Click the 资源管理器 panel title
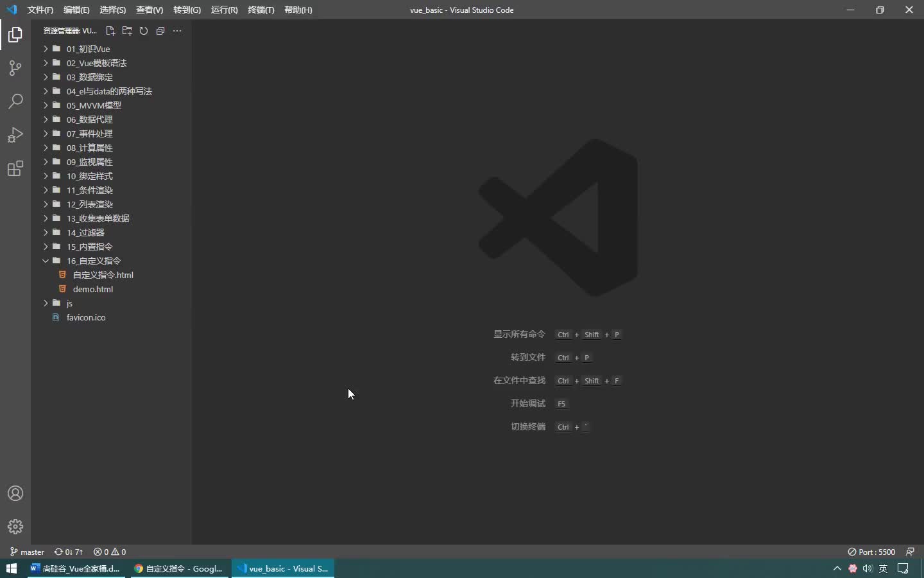924x578 pixels. 70,31
